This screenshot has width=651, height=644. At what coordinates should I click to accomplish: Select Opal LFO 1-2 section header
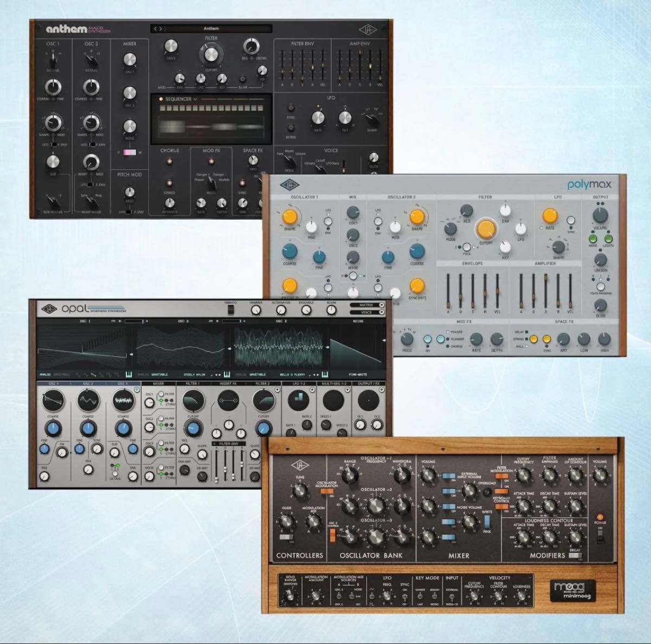[x=300, y=384]
